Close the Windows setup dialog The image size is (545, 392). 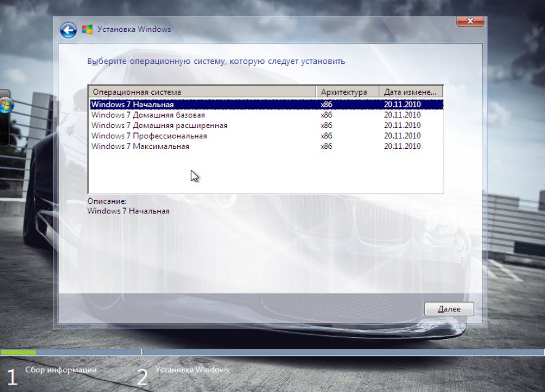[x=470, y=21]
